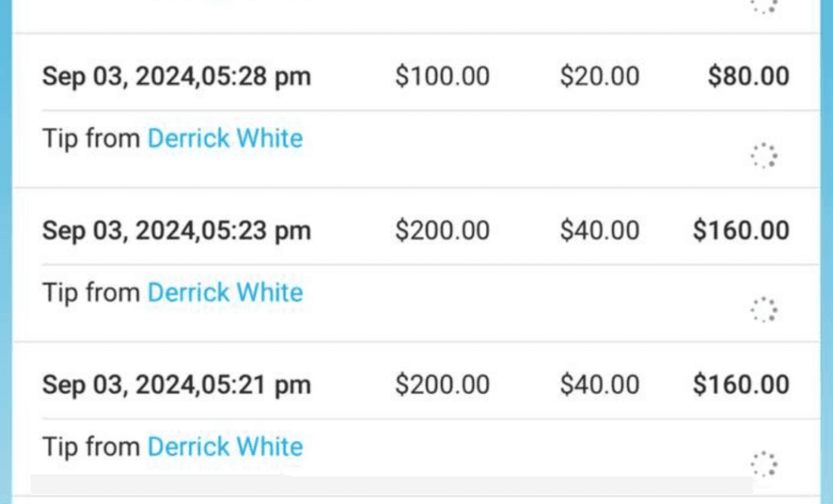Click the "Tip from" label in the 05:28 pm row
The width and height of the screenshot is (833, 504).
[91, 138]
